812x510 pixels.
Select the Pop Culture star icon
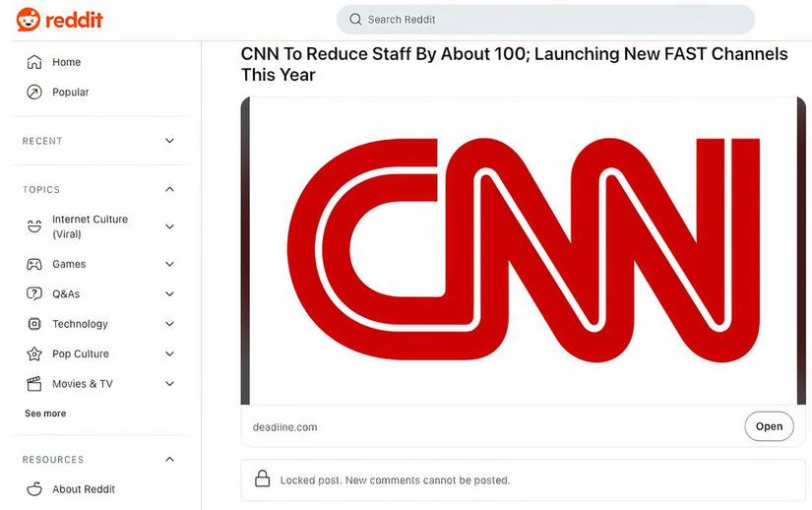click(34, 354)
